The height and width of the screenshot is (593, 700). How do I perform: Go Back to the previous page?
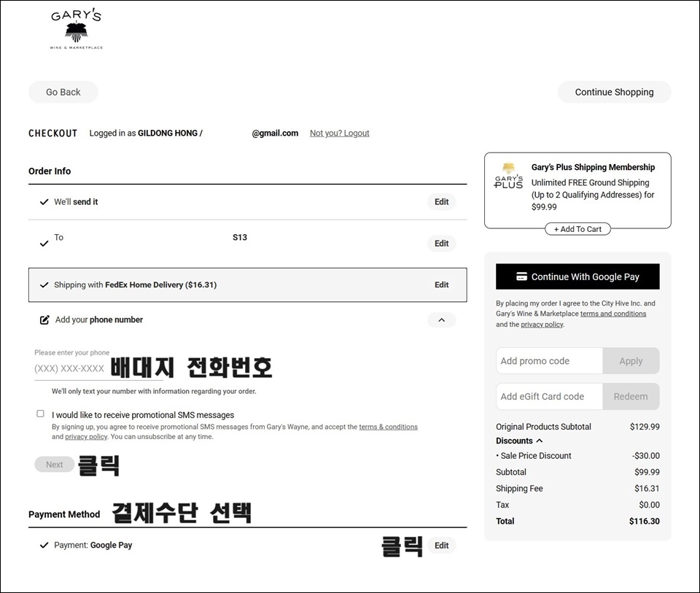tap(63, 92)
